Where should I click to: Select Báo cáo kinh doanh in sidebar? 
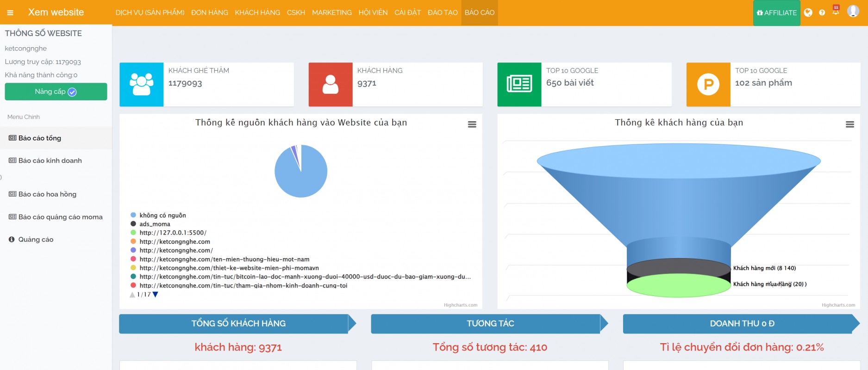click(50, 161)
